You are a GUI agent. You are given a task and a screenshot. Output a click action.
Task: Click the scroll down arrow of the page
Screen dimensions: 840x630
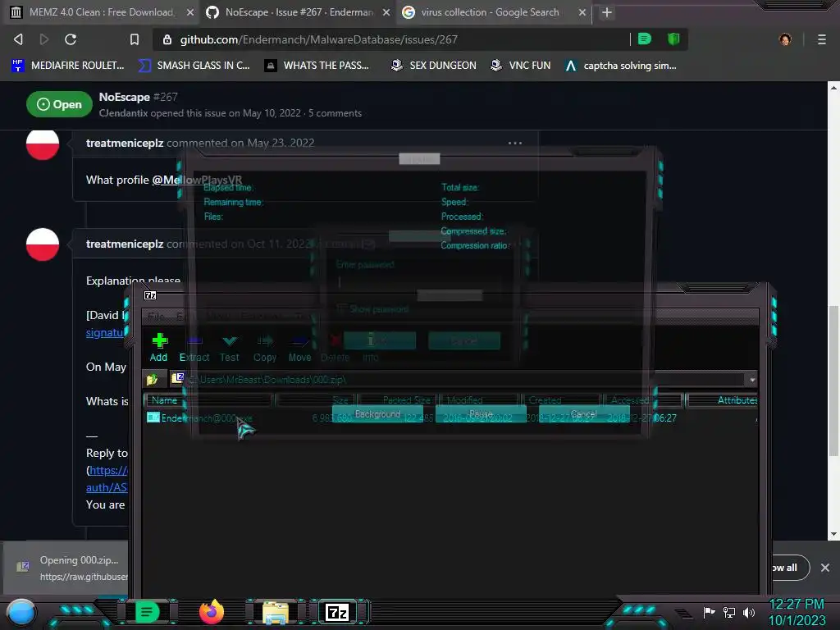pyautogui.click(x=833, y=534)
